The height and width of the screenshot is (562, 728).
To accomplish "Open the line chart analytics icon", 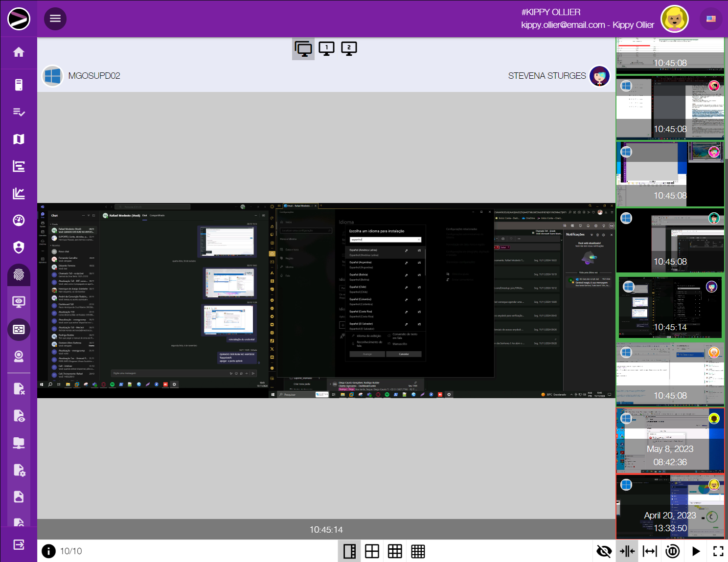I will pyautogui.click(x=19, y=194).
